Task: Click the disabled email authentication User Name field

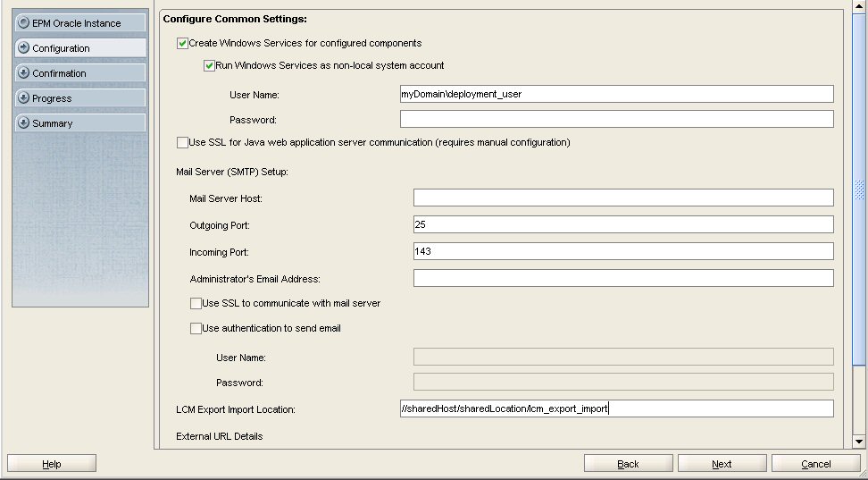Action: 623,357
